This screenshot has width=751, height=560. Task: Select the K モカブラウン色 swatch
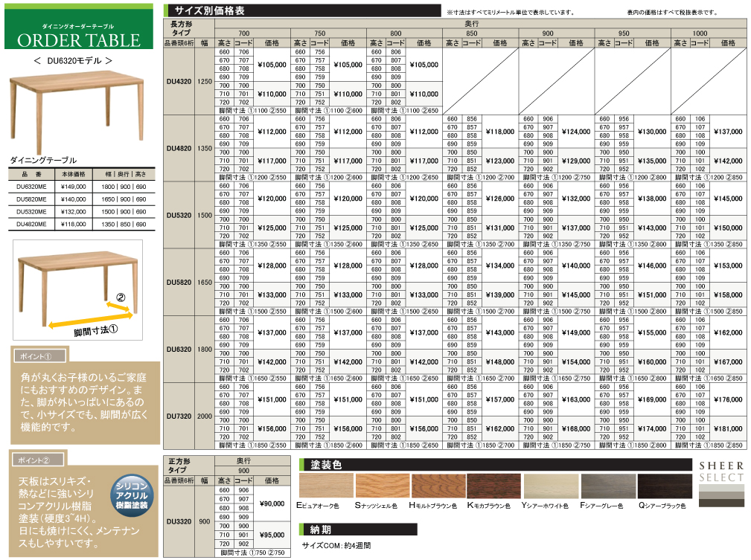point(493,486)
